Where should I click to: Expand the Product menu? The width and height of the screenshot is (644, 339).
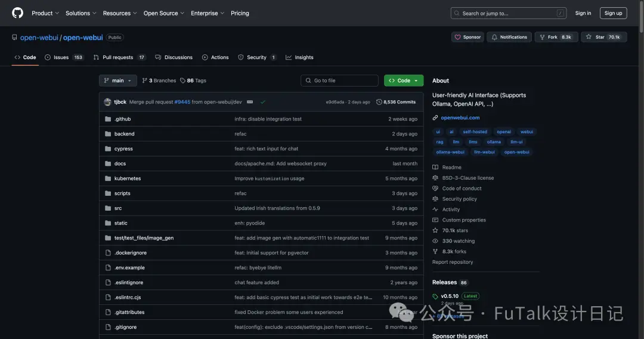[45, 13]
